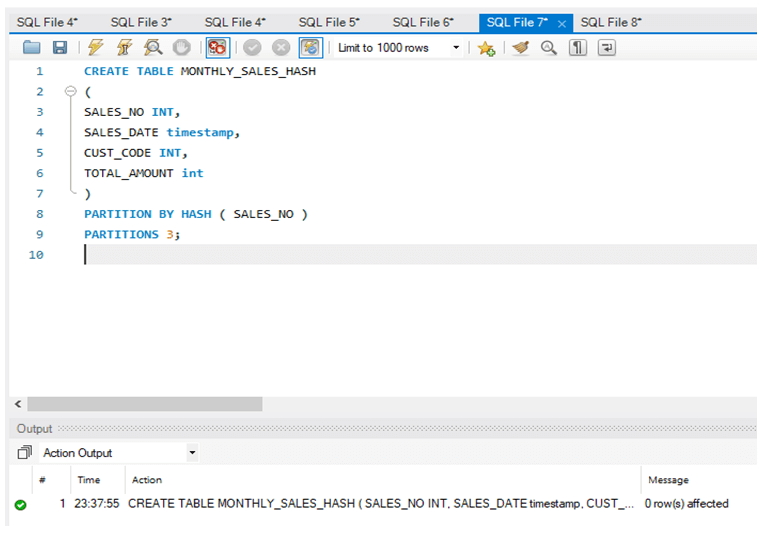Click SALES_DATE timestamp line
Screen dimensions: 765x533
click(161, 133)
